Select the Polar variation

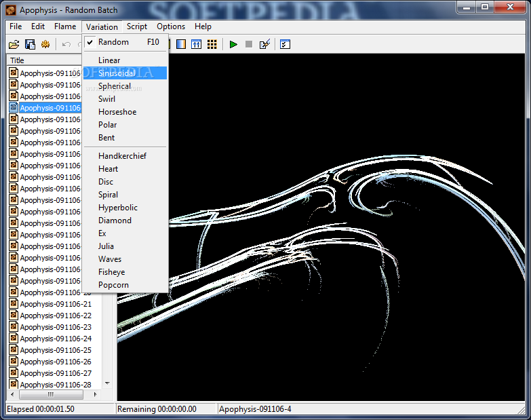[x=125, y=125]
